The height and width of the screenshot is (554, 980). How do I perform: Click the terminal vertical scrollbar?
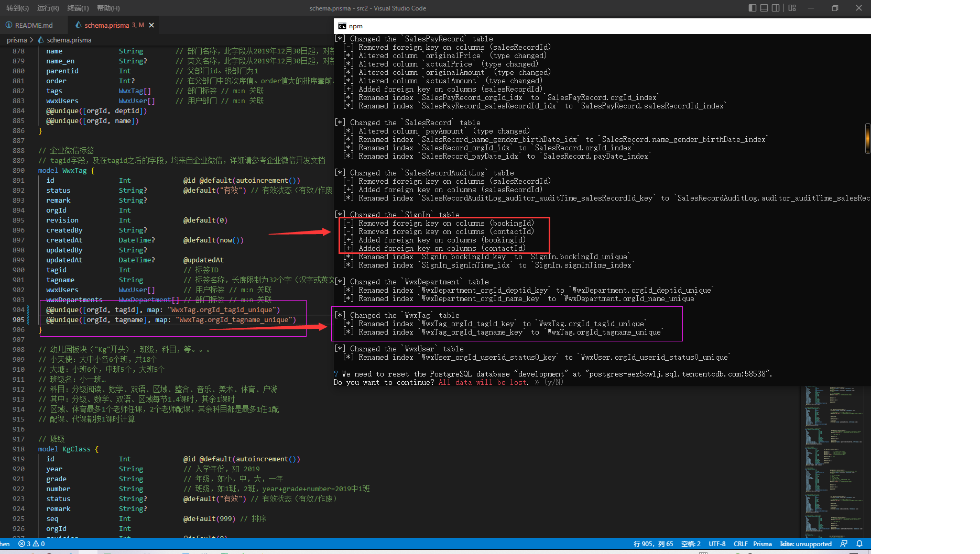[x=867, y=139]
